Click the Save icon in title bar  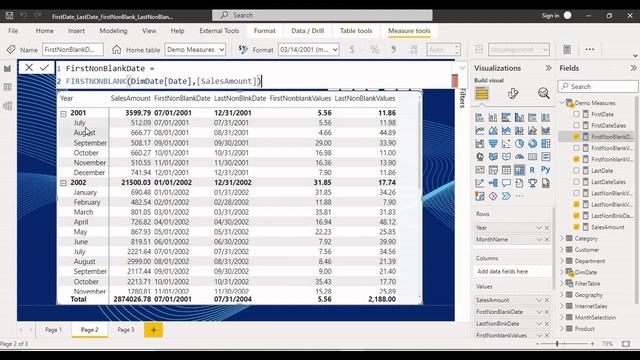tap(9, 16)
